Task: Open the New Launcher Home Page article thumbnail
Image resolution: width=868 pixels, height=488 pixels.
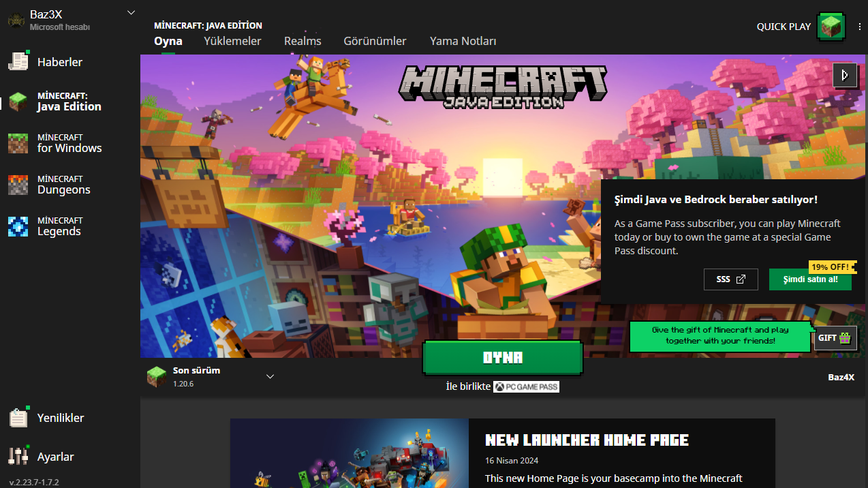Action: 350,453
